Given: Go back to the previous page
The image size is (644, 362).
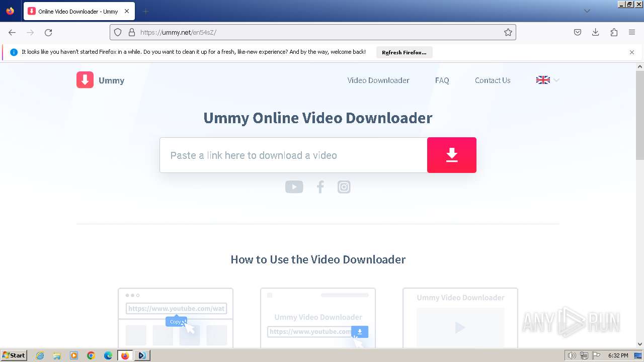Looking at the screenshot, I should [x=12, y=32].
